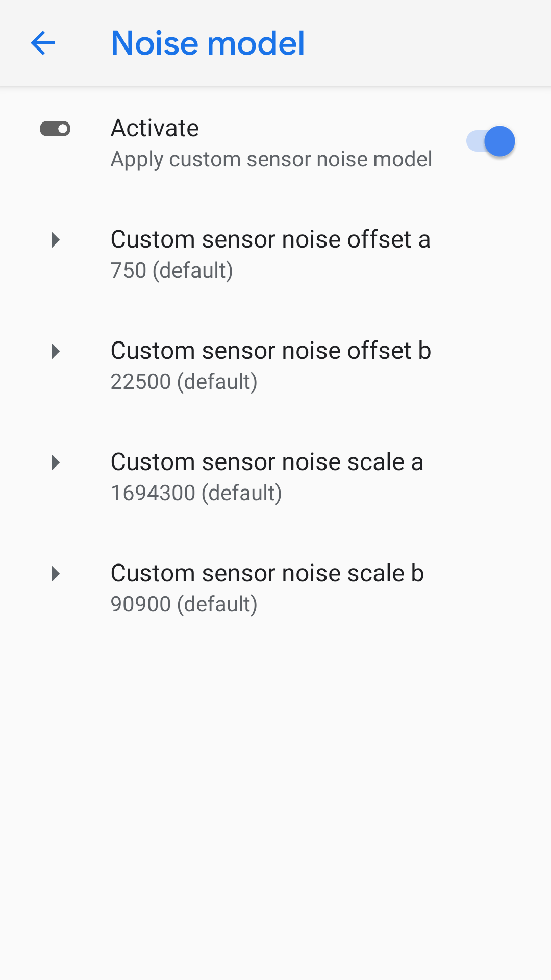
Task: Click the 750 (default) value
Action: 171,271
